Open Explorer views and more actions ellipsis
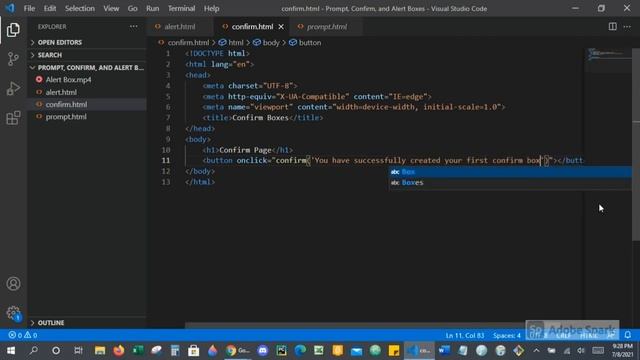The height and width of the screenshot is (360, 640). (133, 27)
